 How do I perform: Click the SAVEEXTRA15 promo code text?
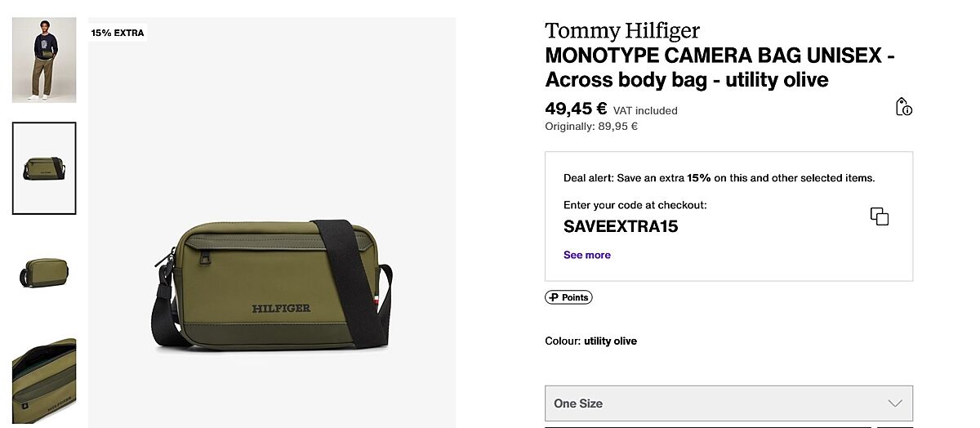coord(621,226)
